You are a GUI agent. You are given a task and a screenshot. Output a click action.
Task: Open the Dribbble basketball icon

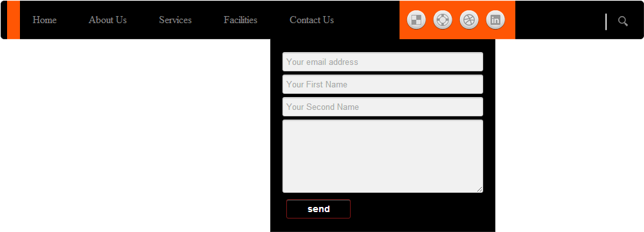tap(469, 20)
